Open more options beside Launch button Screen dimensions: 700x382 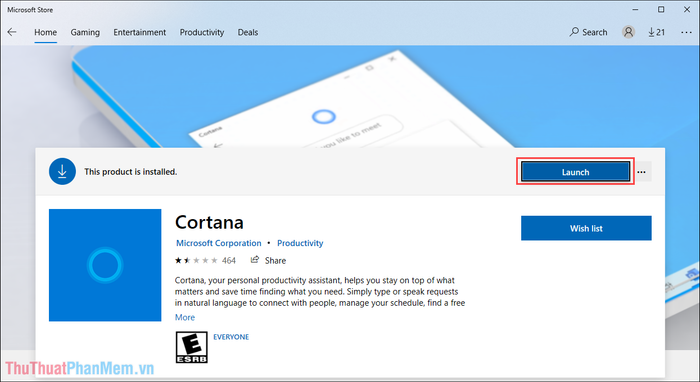(x=642, y=172)
